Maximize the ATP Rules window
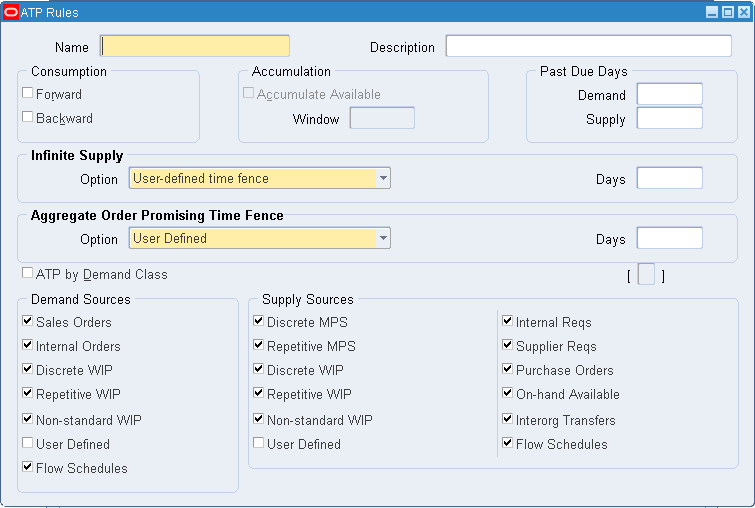 point(728,12)
